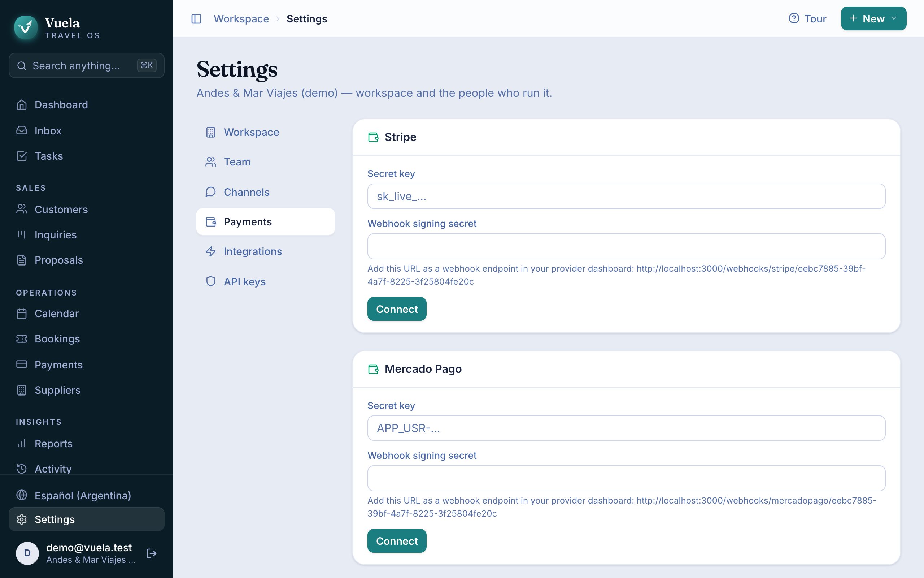Image resolution: width=924 pixels, height=578 pixels.
Task: Click the Search anything box
Action: [86, 65]
